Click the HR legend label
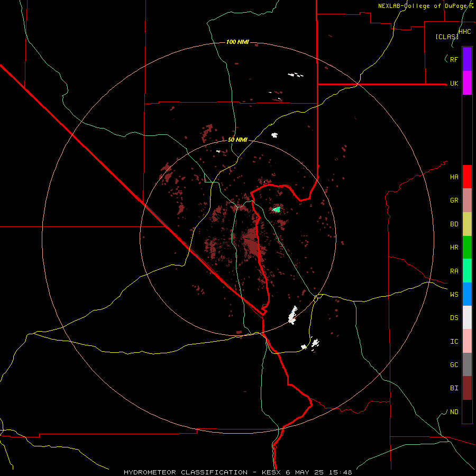This screenshot has height=476, width=476. (x=454, y=248)
